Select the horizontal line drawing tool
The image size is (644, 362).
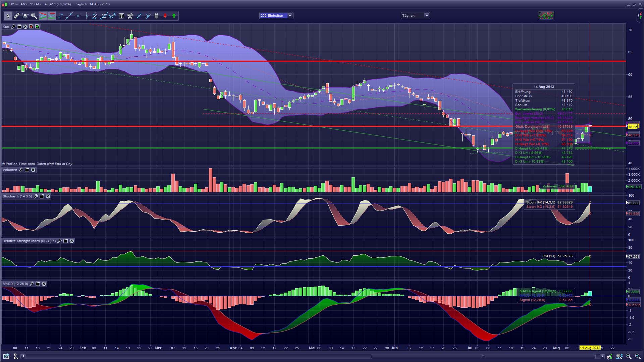pyautogui.click(x=78, y=16)
